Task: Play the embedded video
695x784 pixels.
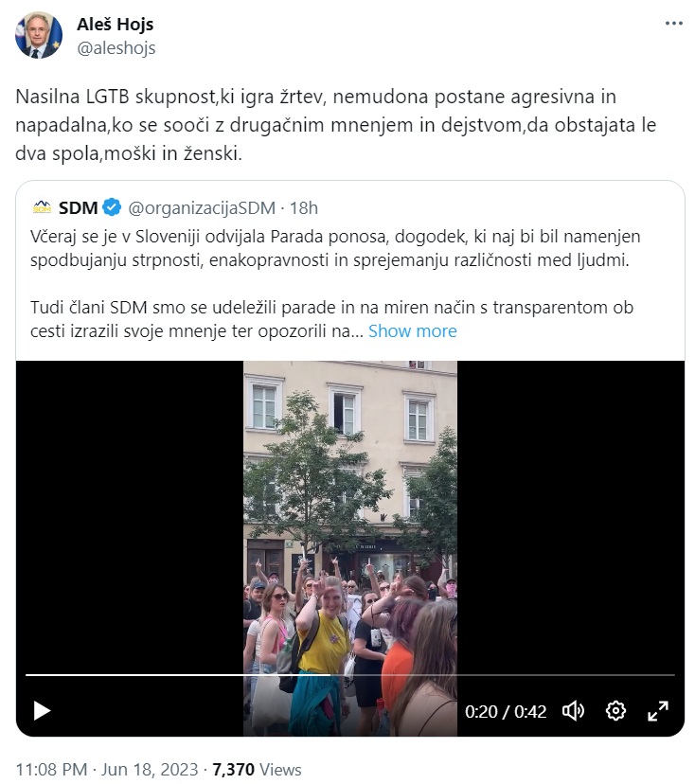Action: (42, 710)
